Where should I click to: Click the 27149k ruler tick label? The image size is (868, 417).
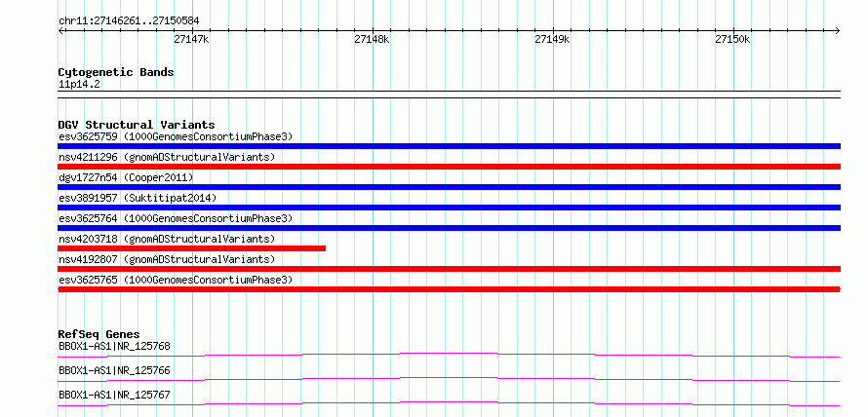tap(552, 39)
